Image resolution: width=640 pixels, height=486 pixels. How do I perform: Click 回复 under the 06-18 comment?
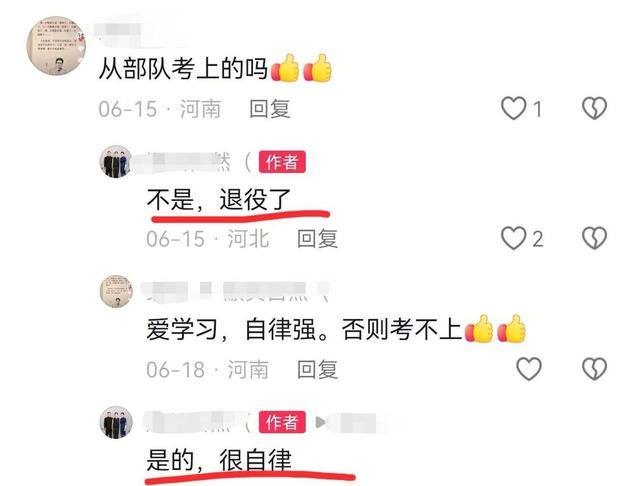click(x=318, y=369)
